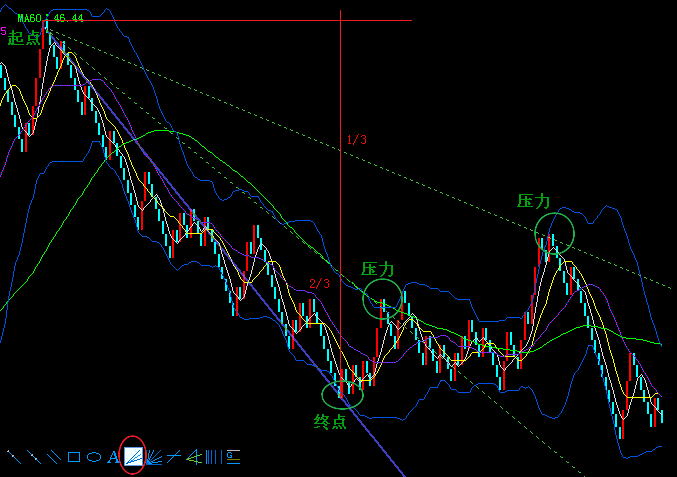This screenshot has width=677, height=477.
Task: Select the green triangle pitchfork tool
Action: pos(194,457)
